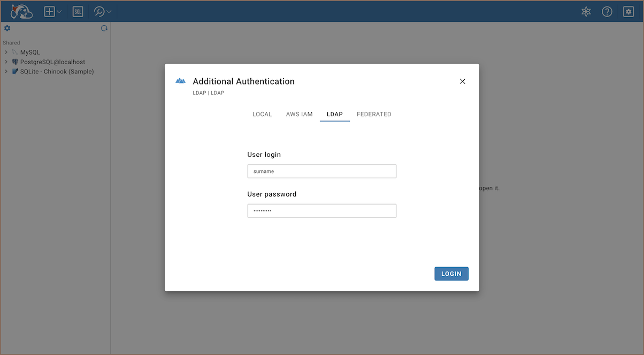Click the snowflake icon in the top bar
This screenshot has height=355, width=644.
point(586,11)
